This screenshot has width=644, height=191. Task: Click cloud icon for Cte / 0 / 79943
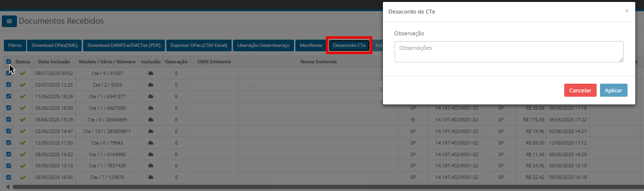coord(150,143)
